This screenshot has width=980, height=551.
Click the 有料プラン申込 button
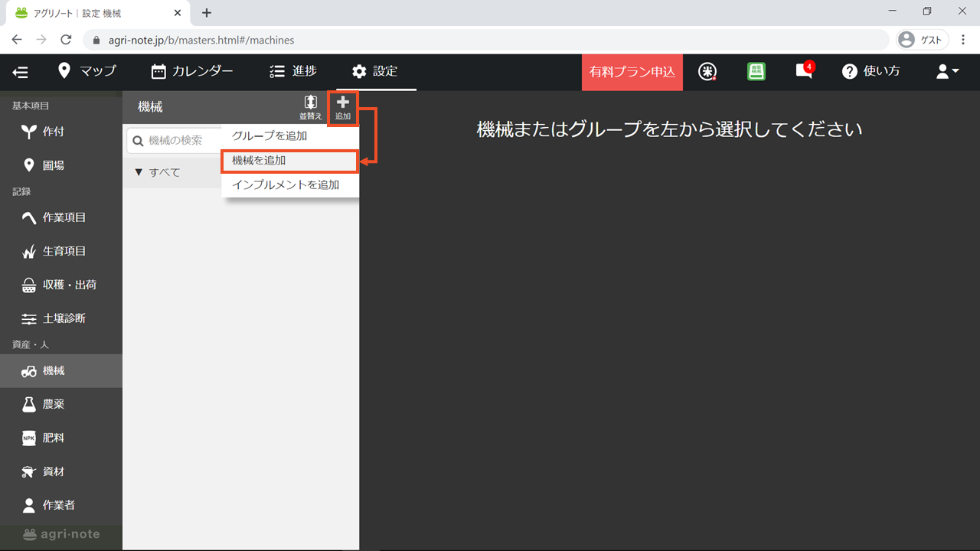[x=632, y=72]
